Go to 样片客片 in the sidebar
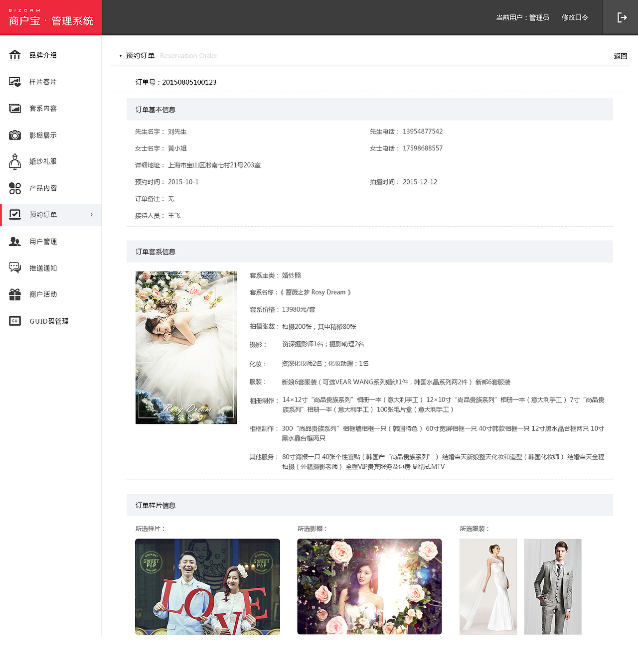 pos(43,82)
